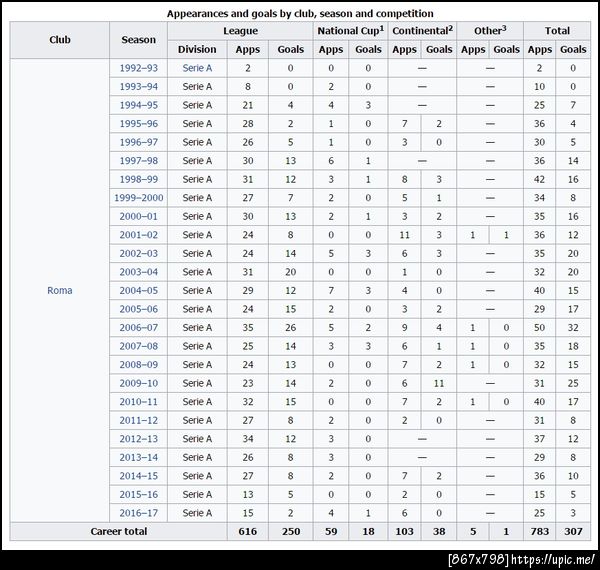Open the 1992–93 season link
The height and width of the screenshot is (570, 600).
(139, 68)
